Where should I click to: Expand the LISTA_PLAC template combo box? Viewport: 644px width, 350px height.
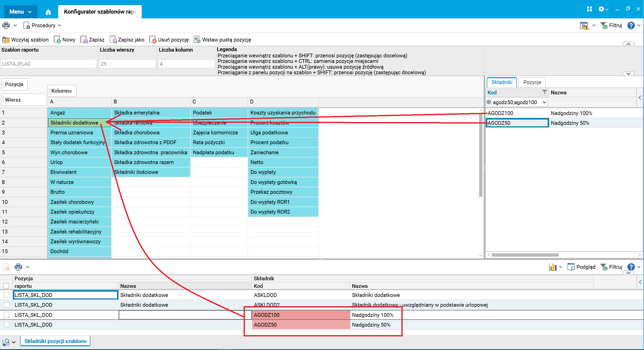93,64
